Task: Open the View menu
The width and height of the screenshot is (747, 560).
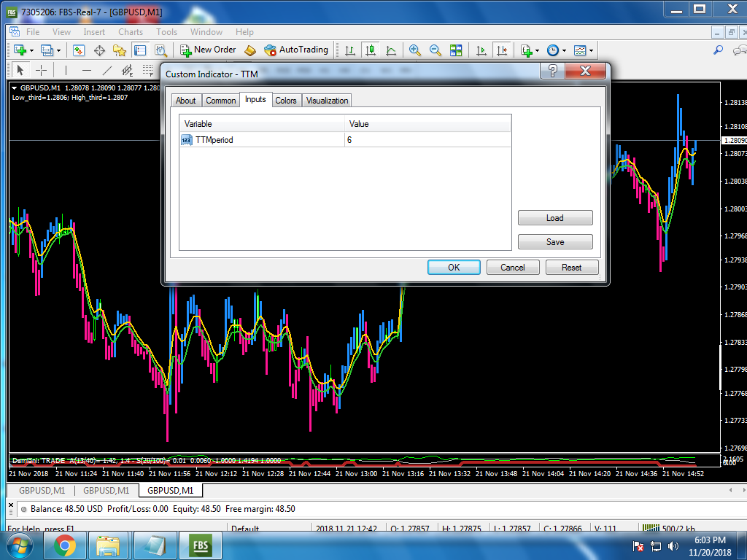Action: tap(61, 32)
